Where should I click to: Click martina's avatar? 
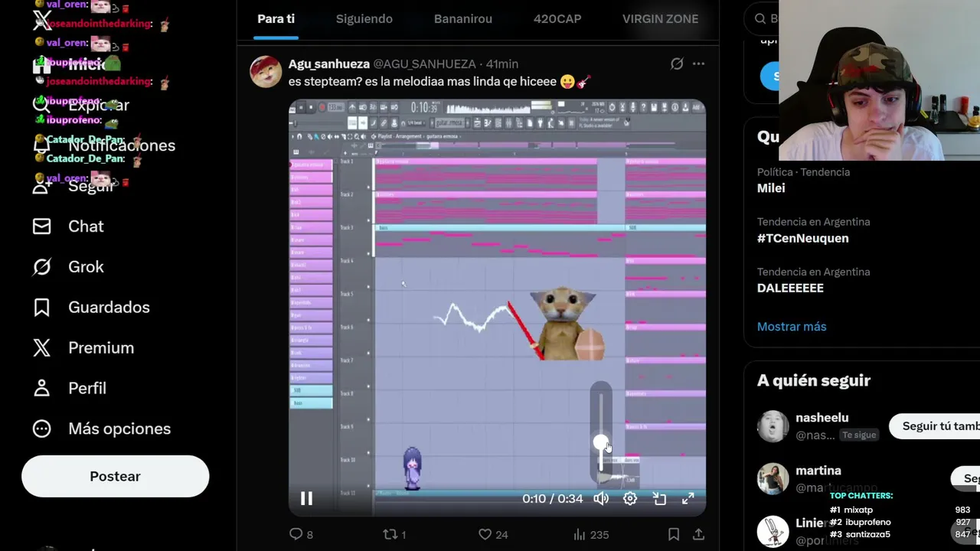pos(773,479)
